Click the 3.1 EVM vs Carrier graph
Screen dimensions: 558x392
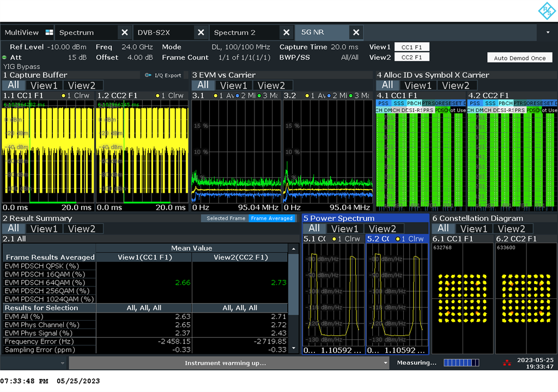(x=236, y=152)
